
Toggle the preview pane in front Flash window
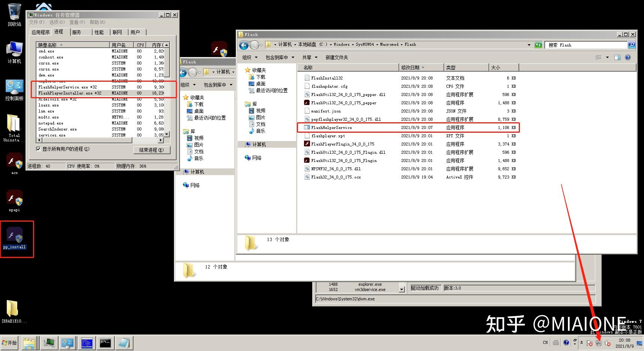tap(617, 57)
